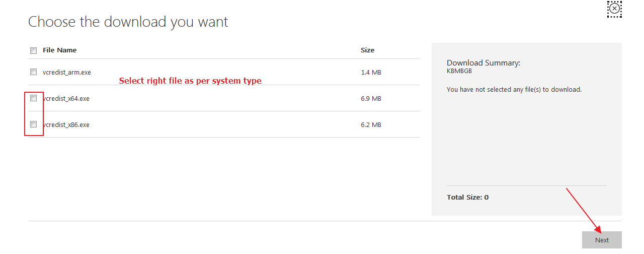Tick the select-all checkbox beside File Name
The image size is (644, 254).
(34, 50)
